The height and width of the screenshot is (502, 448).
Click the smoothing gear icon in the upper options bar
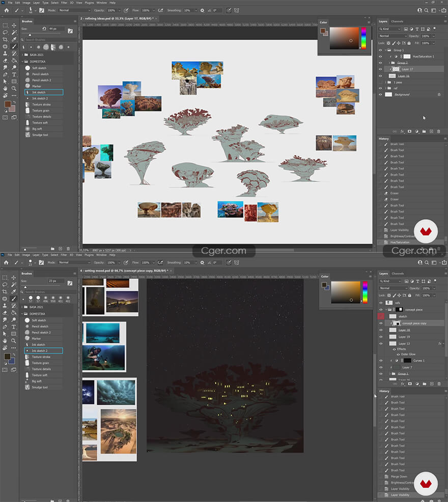click(x=202, y=10)
